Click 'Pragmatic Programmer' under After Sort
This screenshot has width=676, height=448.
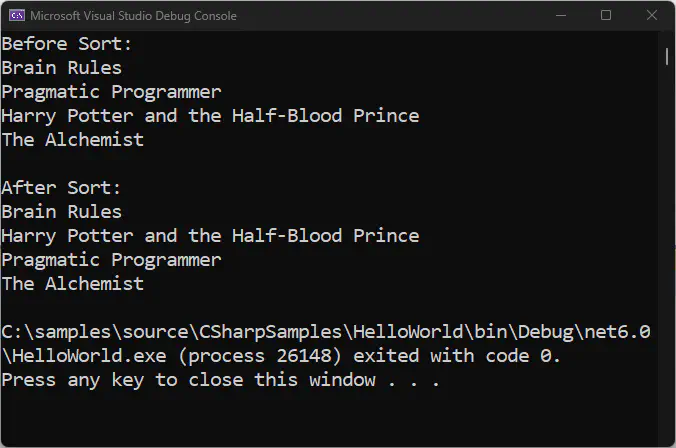coord(111,260)
